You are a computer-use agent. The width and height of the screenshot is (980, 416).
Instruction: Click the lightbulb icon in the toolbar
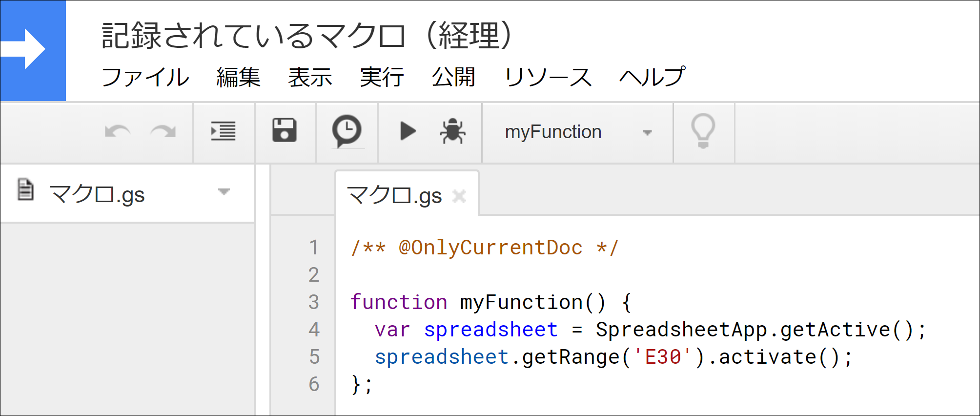(x=703, y=131)
